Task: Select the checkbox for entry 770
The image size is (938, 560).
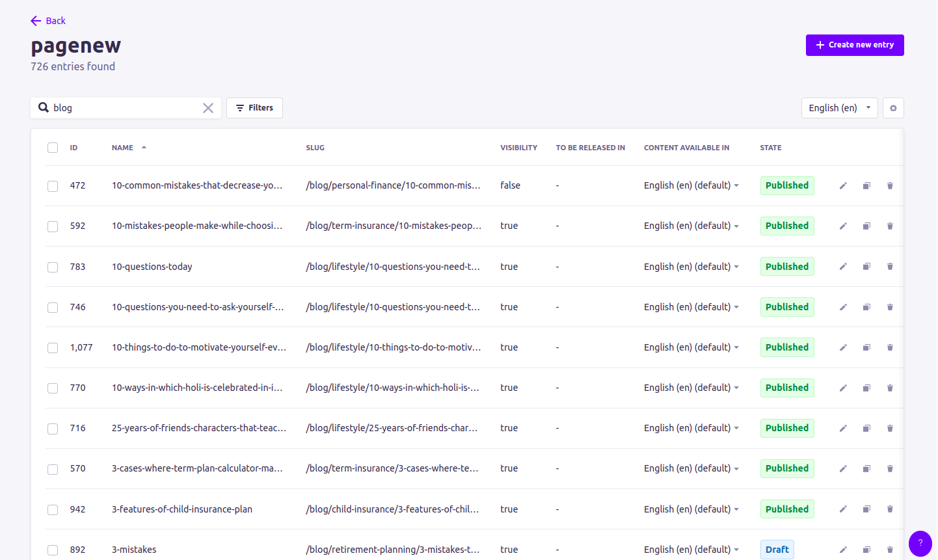Action: tap(53, 388)
